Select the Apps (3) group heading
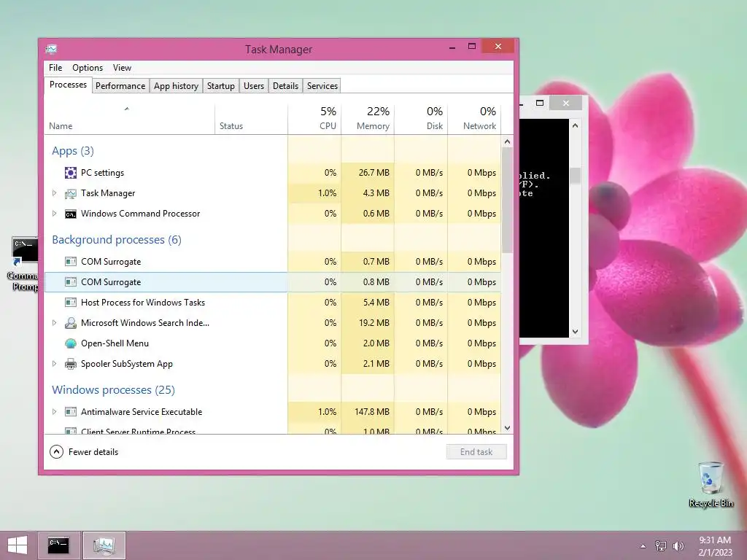This screenshot has height=560, width=747. [73, 151]
